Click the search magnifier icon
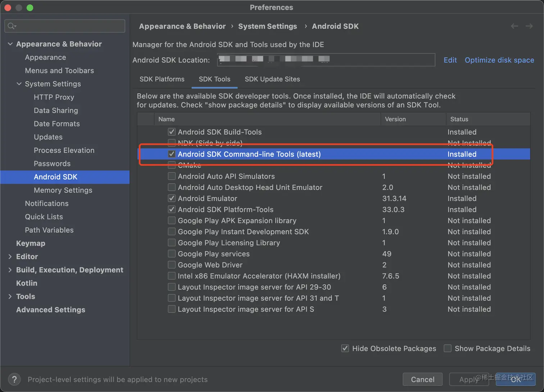Screen dimensions: 544x392 (12, 26)
